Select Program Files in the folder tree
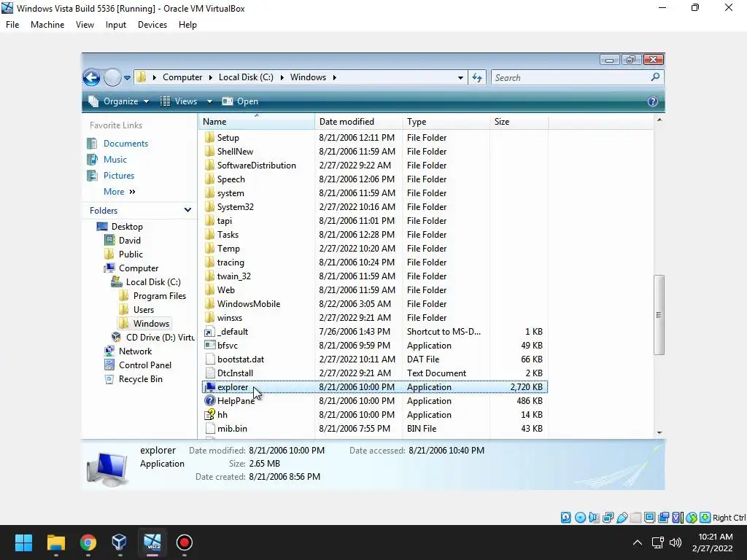Image resolution: width=747 pixels, height=560 pixels. [160, 296]
